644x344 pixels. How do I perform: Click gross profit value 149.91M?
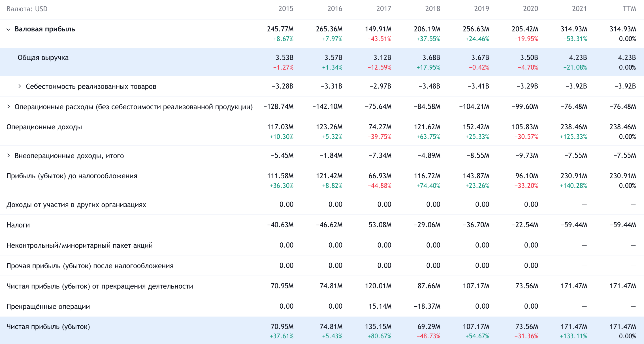point(378,29)
